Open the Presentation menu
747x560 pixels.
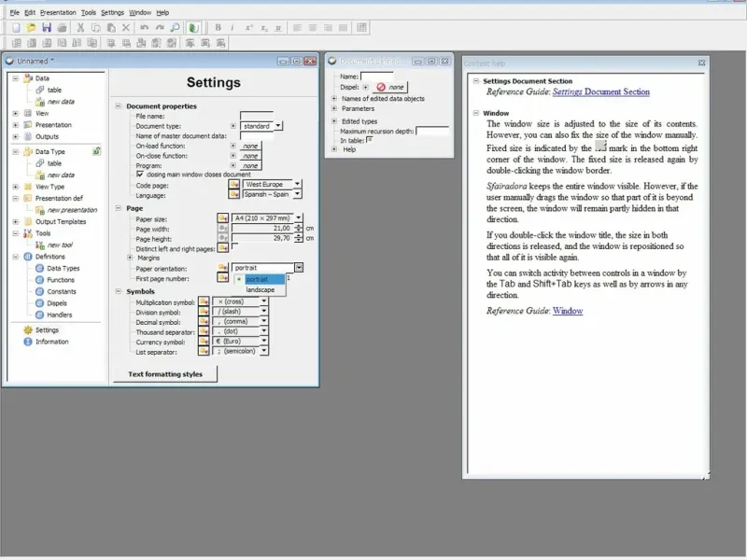click(58, 12)
